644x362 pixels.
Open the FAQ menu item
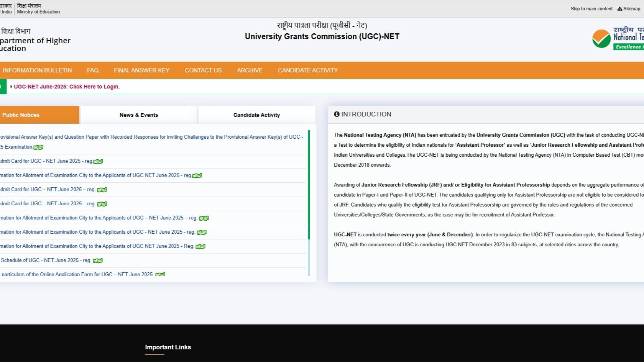click(x=92, y=70)
